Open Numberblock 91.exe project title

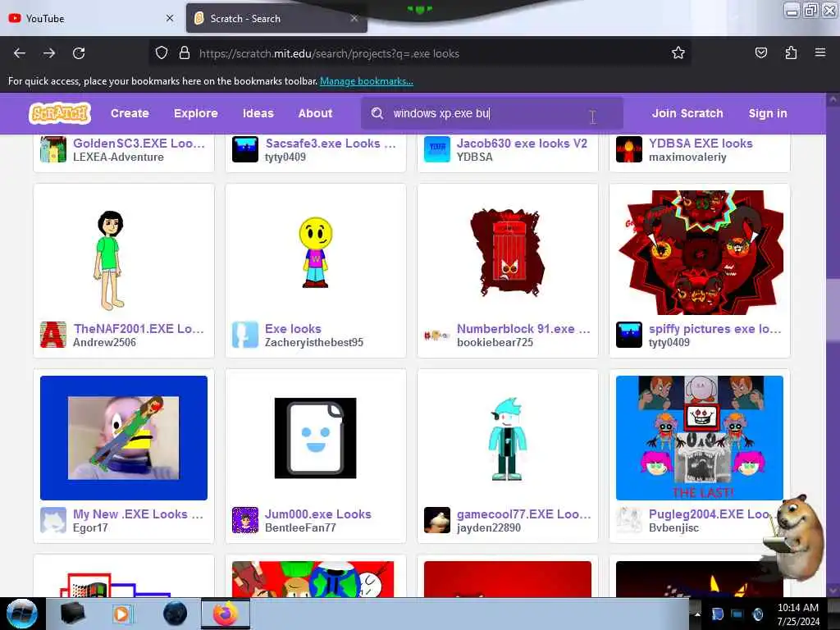pyautogui.click(x=523, y=328)
